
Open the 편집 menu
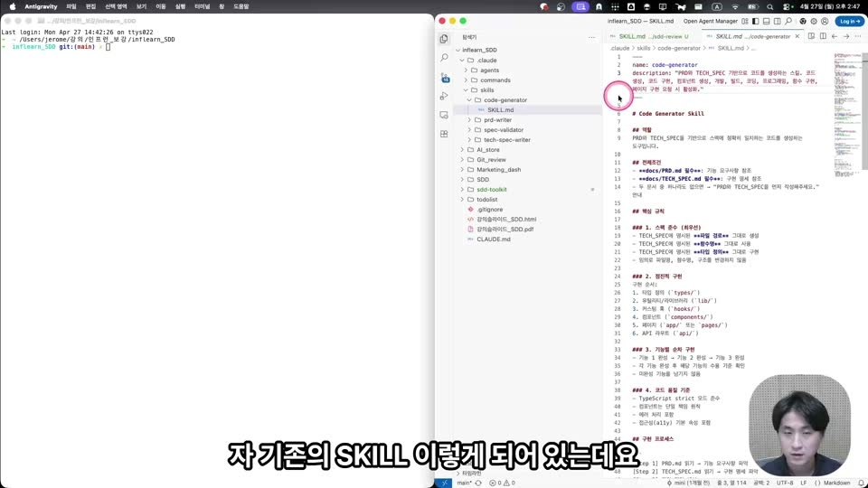click(x=90, y=6)
